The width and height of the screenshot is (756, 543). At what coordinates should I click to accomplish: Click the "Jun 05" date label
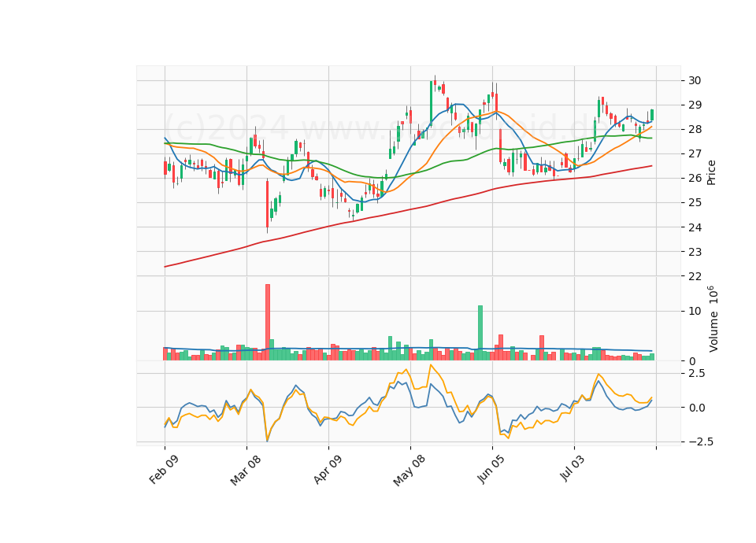coord(491,469)
